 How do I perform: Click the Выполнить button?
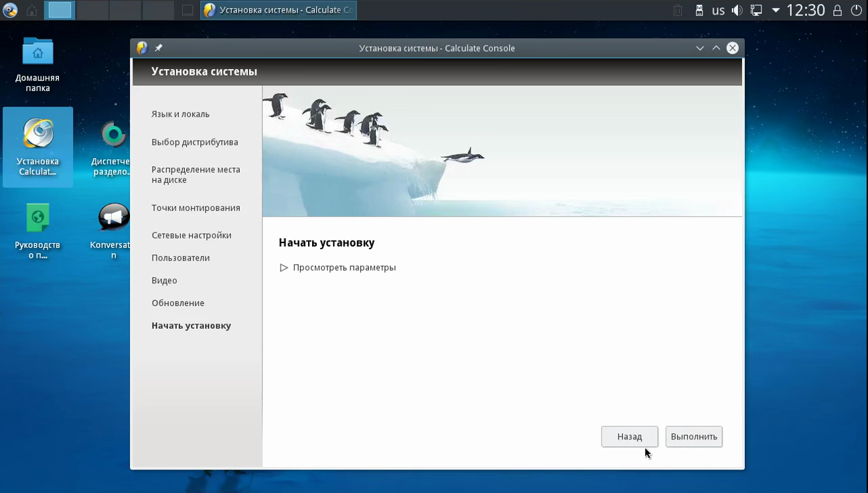tap(694, 437)
